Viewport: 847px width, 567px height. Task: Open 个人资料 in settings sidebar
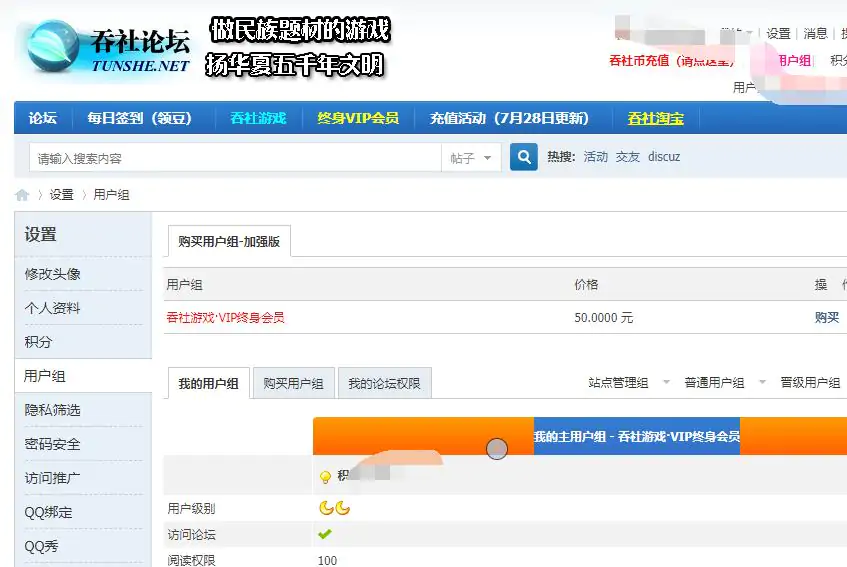pyautogui.click(x=52, y=308)
